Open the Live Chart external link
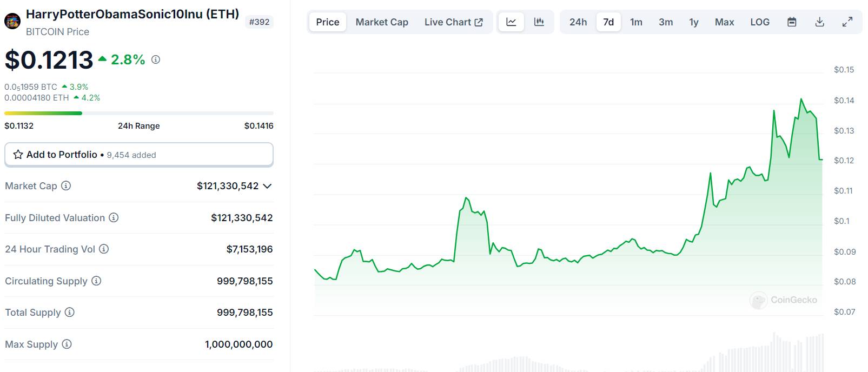 (454, 22)
